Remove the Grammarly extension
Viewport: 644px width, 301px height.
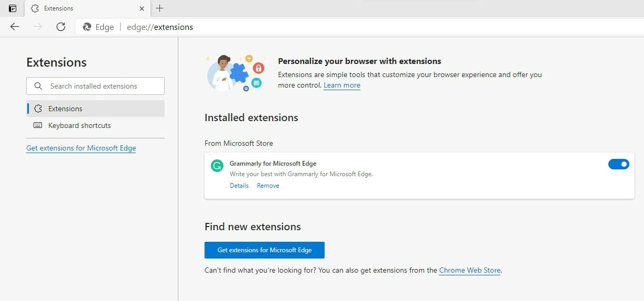[268, 186]
